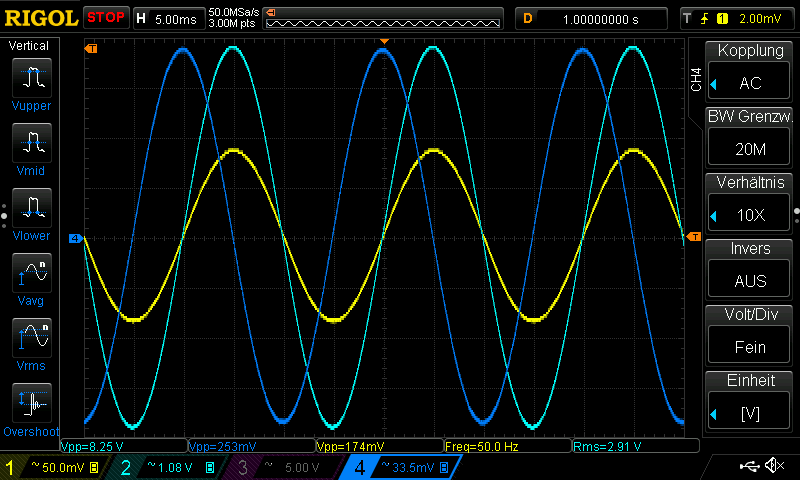Select the Vmid measurement icon
The height and width of the screenshot is (480, 800).
[x=32, y=143]
